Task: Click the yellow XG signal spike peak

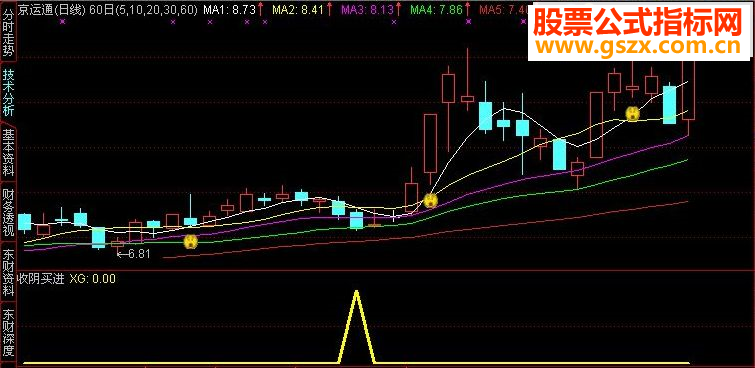Action: [x=356, y=292]
